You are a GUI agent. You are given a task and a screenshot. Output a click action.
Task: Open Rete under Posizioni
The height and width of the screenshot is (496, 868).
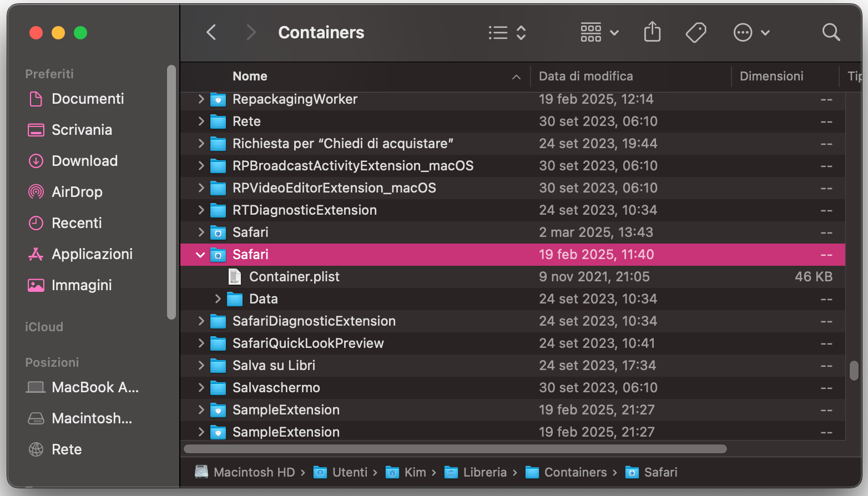point(67,449)
